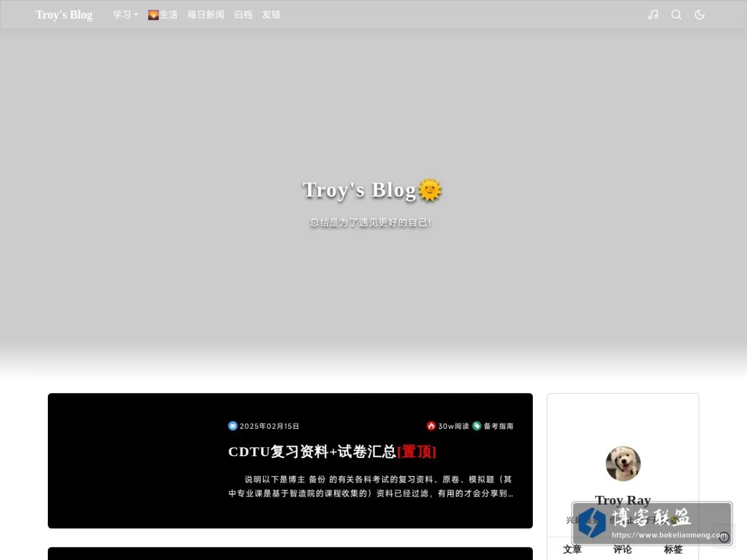Select the 标签 count tab
The image size is (747, 560).
[673, 549]
